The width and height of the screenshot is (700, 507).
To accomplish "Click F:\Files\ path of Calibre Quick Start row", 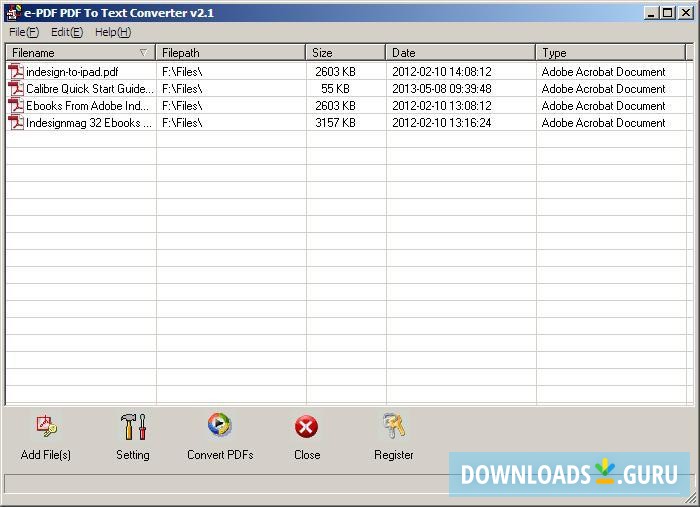I will point(182,89).
